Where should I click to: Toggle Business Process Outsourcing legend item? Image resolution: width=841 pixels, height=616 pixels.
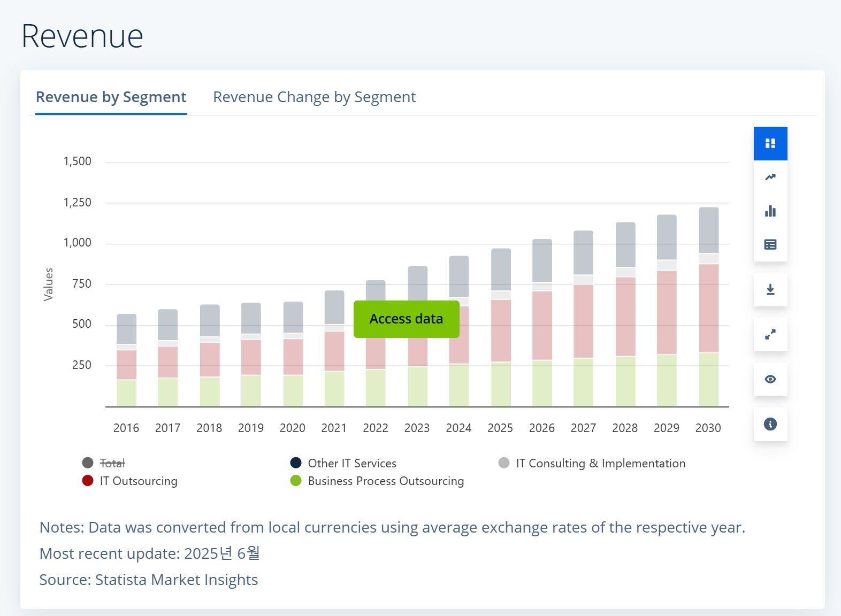pyautogui.click(x=386, y=481)
